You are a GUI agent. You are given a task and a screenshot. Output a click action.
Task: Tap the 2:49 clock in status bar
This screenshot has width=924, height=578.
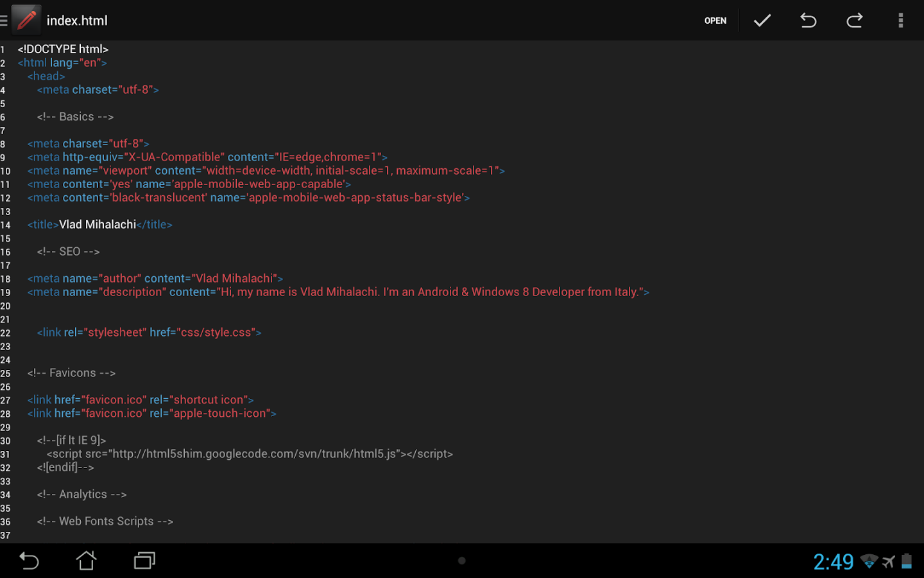click(833, 562)
